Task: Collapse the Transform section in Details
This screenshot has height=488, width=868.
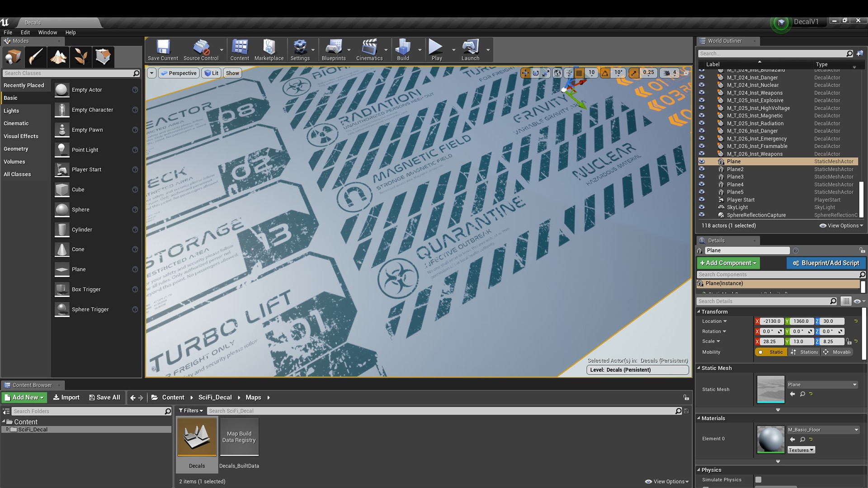Action: (x=699, y=311)
